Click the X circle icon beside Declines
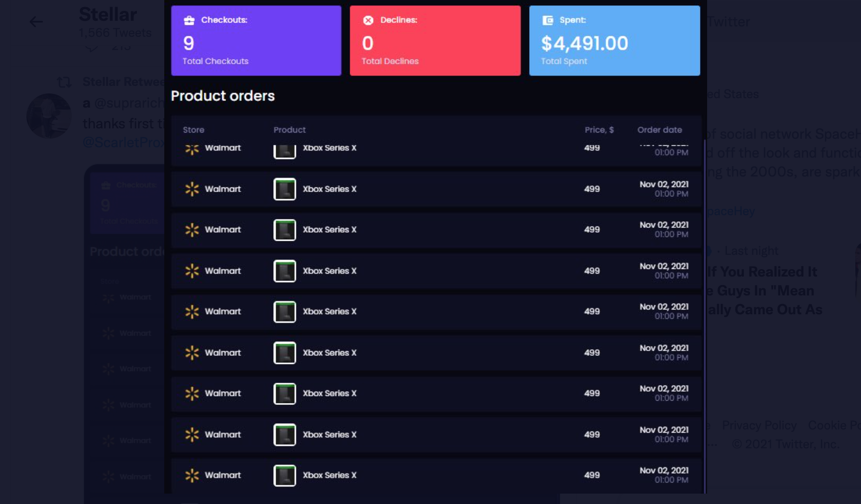 tap(368, 20)
